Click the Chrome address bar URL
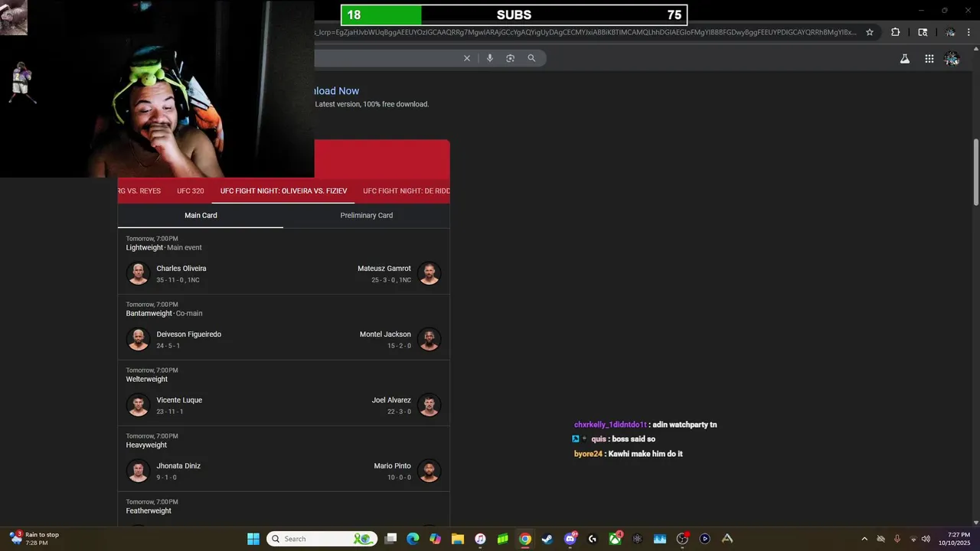980x551 pixels. tap(586, 32)
